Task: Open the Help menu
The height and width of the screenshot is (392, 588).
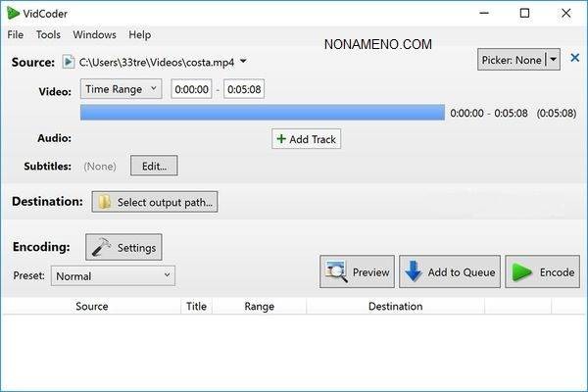Action: (139, 34)
